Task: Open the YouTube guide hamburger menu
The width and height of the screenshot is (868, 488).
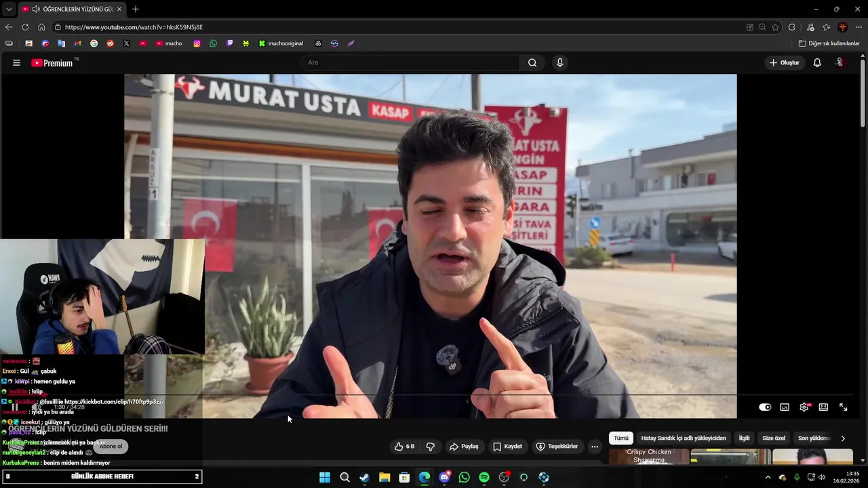Action: click(x=16, y=62)
